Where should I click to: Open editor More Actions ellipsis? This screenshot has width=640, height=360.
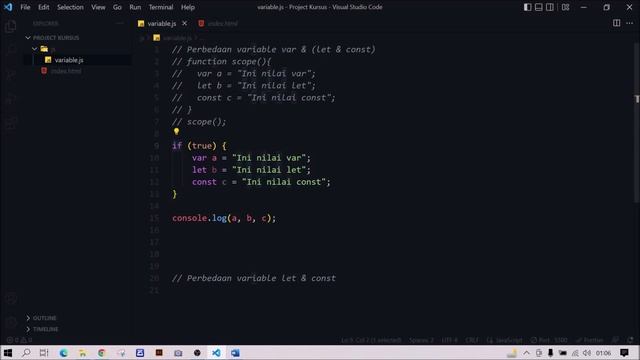(629, 23)
